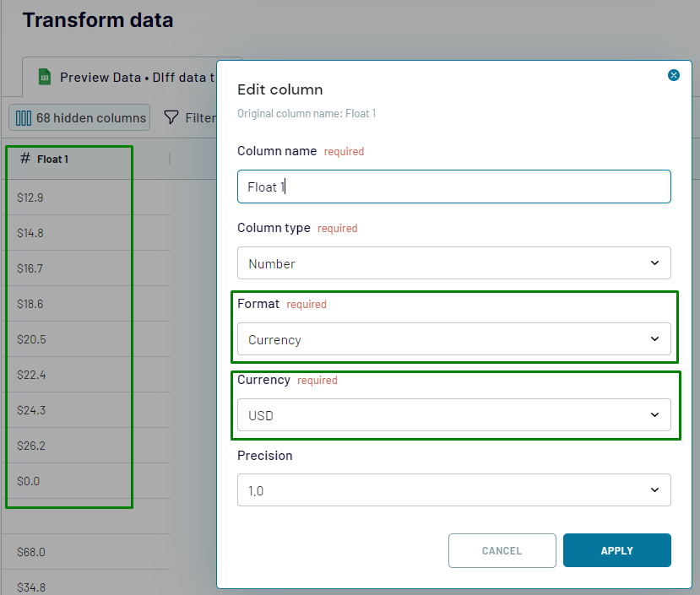This screenshot has width=700, height=595.
Task: Click the hidden columns icon
Action: click(24, 118)
